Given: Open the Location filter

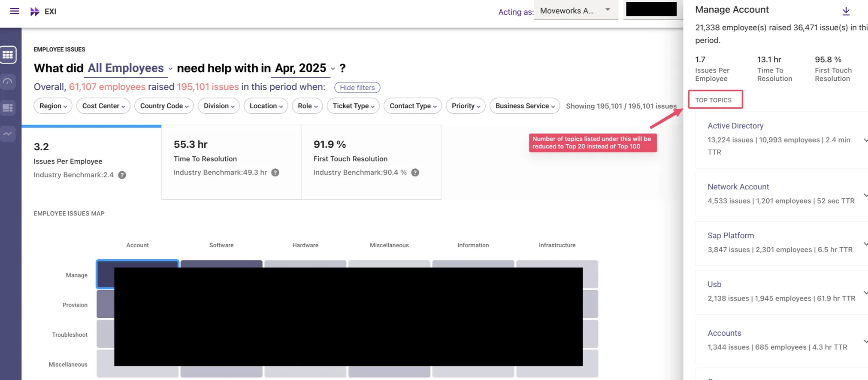Looking at the screenshot, I should 266,106.
